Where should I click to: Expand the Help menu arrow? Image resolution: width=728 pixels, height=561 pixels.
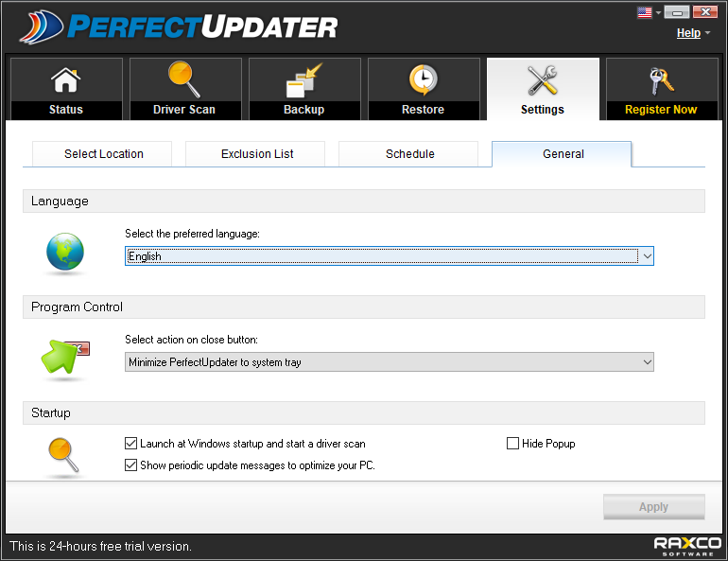tap(707, 33)
